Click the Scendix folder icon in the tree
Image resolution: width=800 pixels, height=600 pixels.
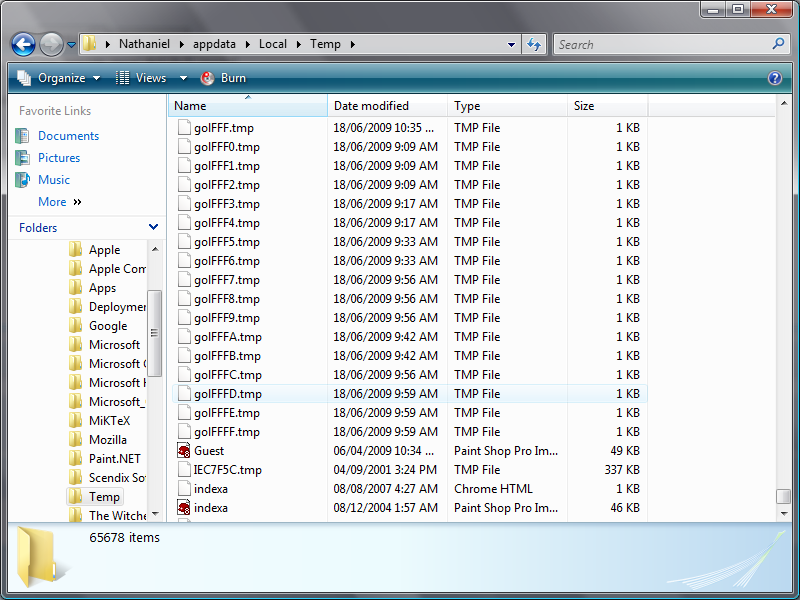76,477
